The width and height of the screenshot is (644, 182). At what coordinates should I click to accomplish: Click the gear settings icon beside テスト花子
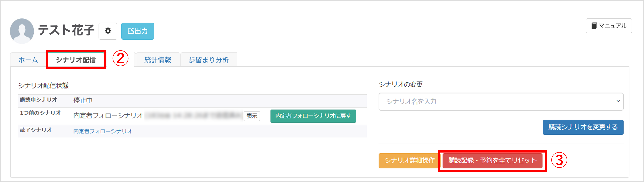pos(108,31)
